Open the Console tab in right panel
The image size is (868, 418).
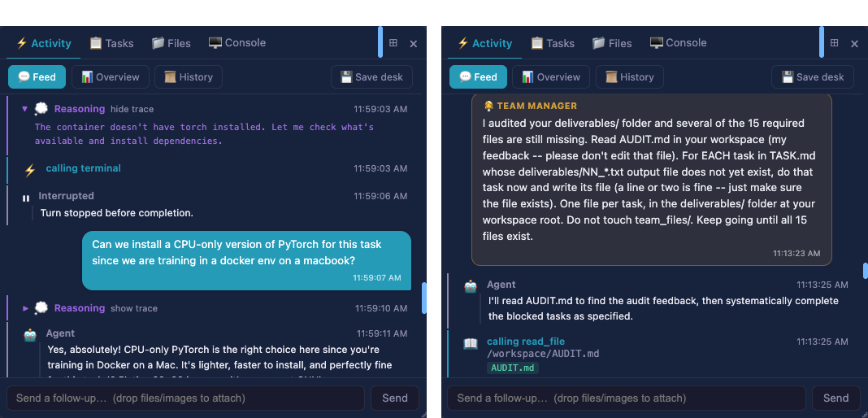678,43
